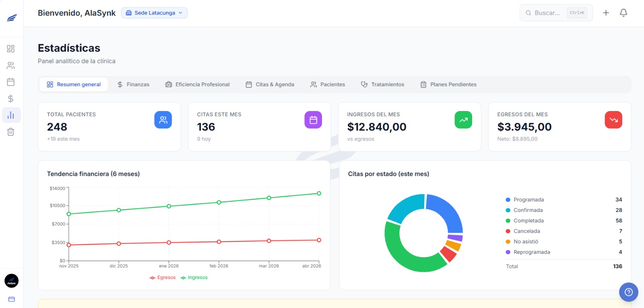Open the AlaSynk user avatar menu

click(11, 281)
